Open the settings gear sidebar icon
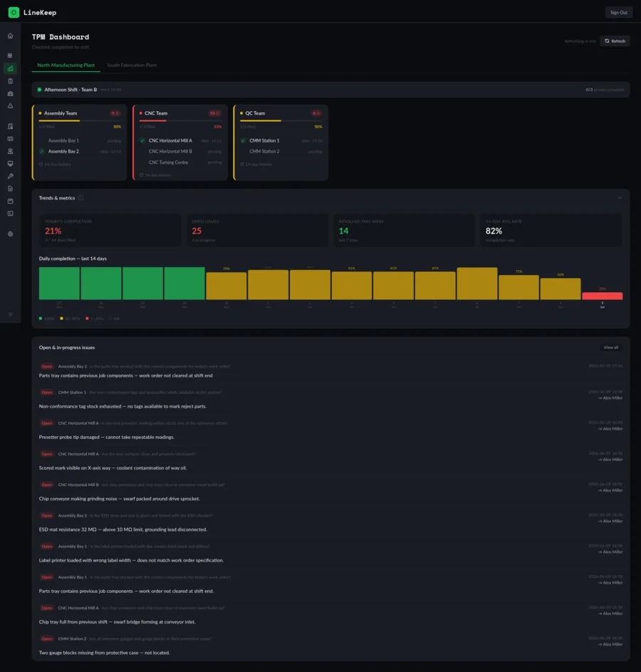Viewport: 641px width, 672px height. point(10,234)
